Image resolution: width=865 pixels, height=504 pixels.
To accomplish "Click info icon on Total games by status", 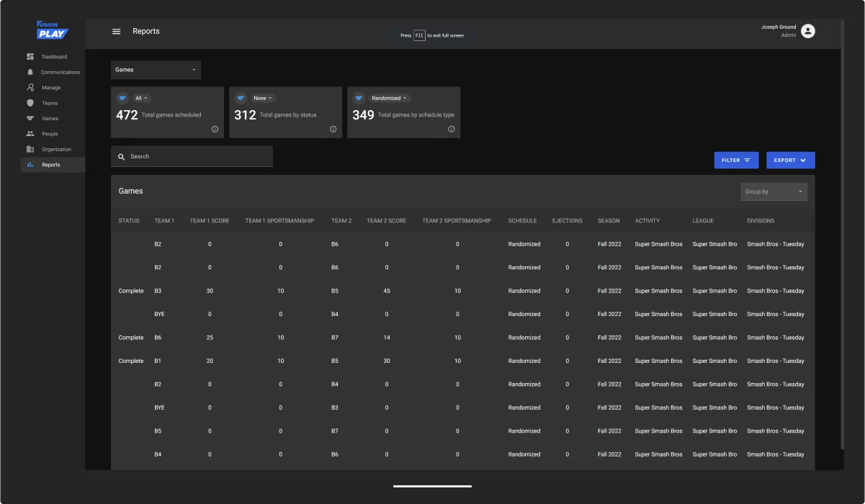I will tap(332, 129).
